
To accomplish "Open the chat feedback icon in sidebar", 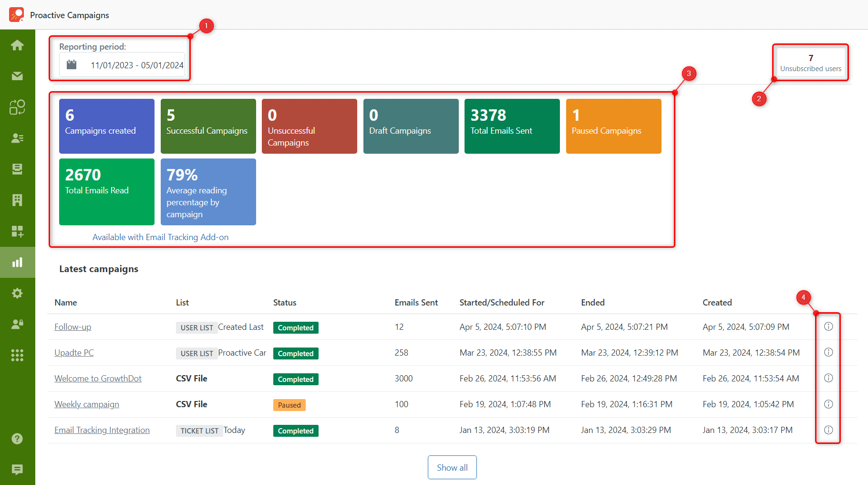I will 17,470.
